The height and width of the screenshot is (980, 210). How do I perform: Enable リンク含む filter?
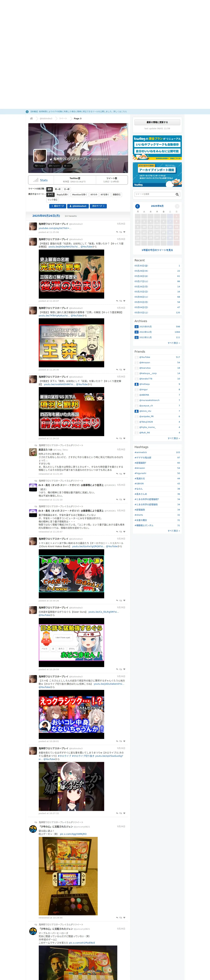[x=53, y=200]
